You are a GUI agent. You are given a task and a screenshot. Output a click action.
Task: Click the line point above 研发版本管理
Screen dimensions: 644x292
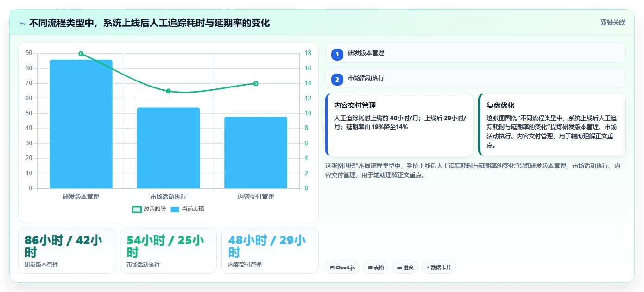81,54
